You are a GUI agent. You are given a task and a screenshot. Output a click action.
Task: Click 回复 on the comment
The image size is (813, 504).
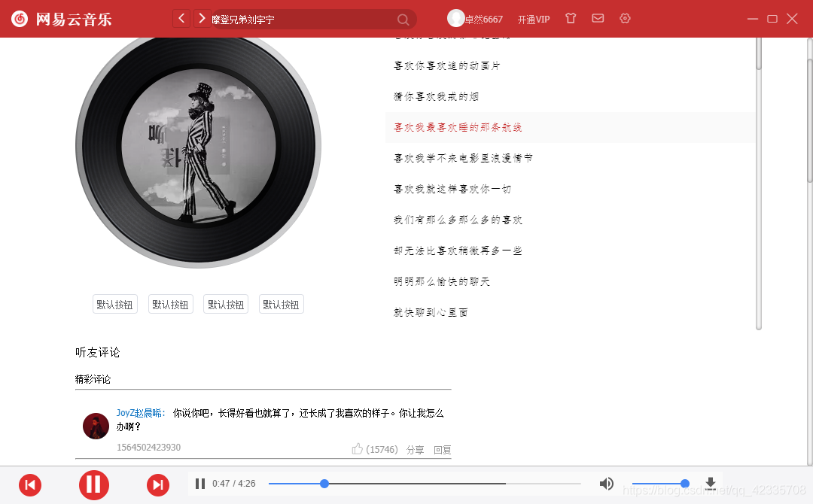click(x=443, y=450)
